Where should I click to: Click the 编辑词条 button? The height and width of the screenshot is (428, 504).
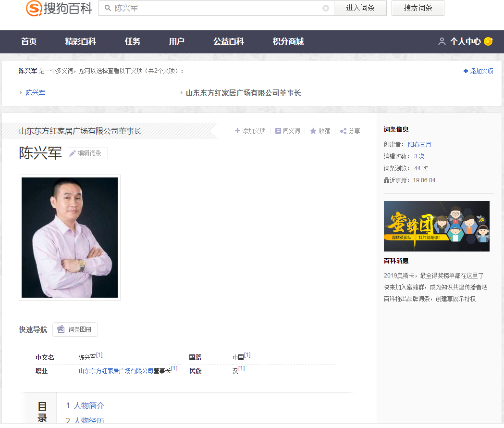(x=87, y=153)
